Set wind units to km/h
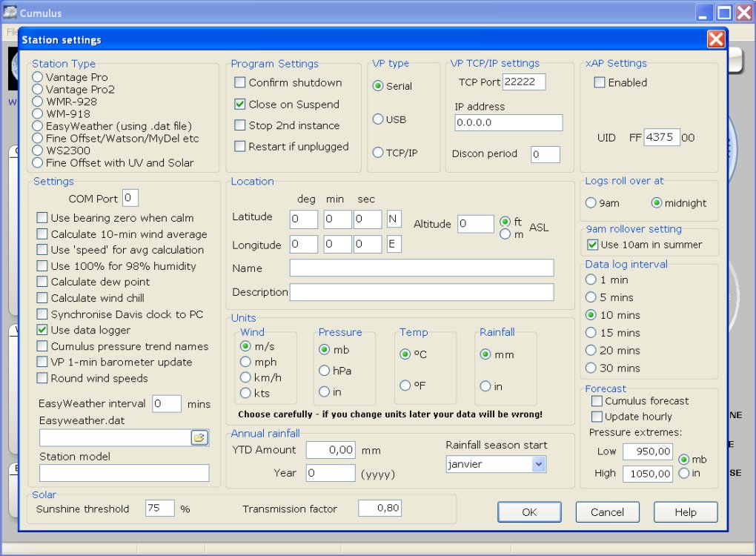 245,377
